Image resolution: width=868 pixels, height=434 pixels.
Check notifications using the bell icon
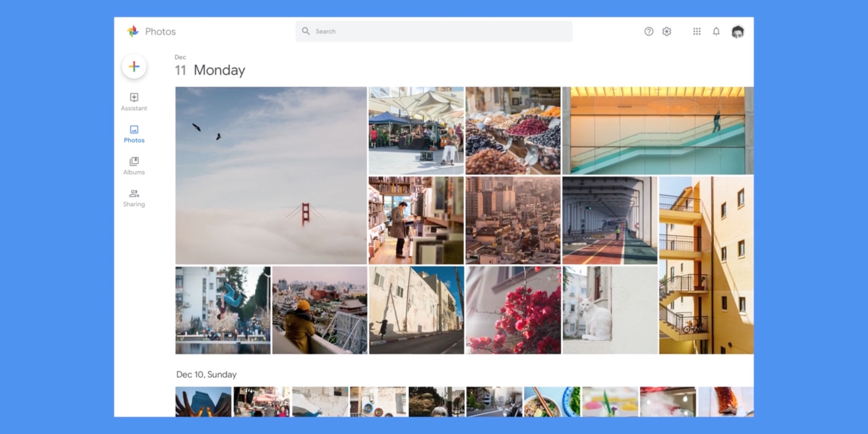[716, 31]
